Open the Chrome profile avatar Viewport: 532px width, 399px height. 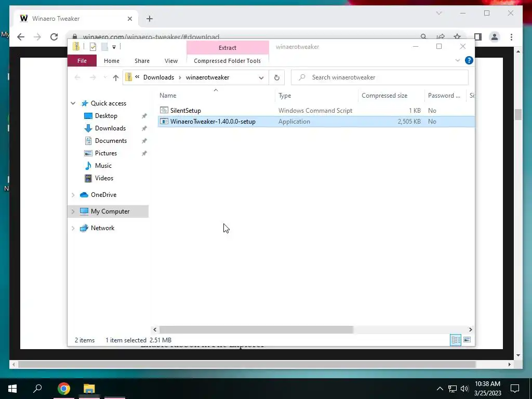pyautogui.click(x=495, y=37)
